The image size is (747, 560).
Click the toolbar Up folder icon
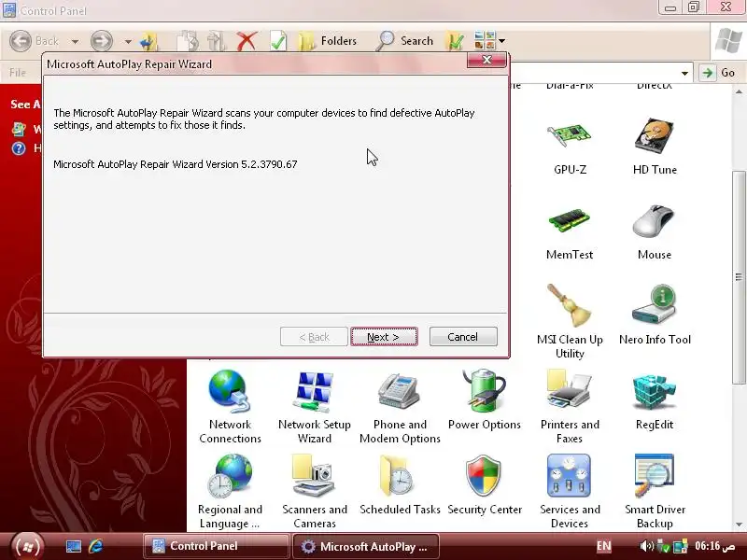click(149, 41)
